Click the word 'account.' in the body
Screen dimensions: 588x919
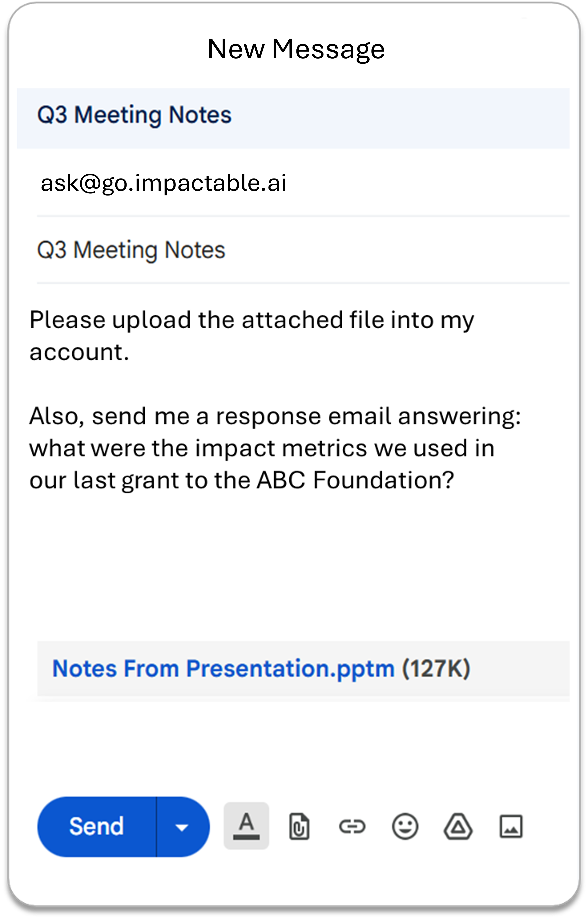[79, 352]
